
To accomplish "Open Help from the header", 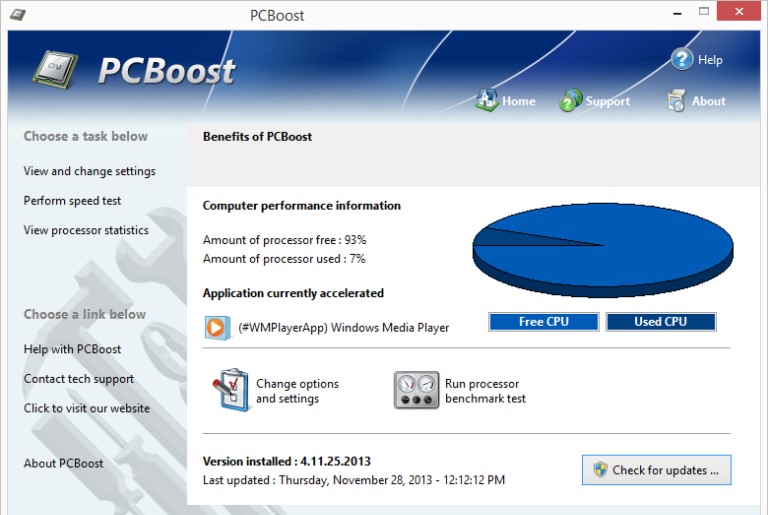I will pos(710,60).
